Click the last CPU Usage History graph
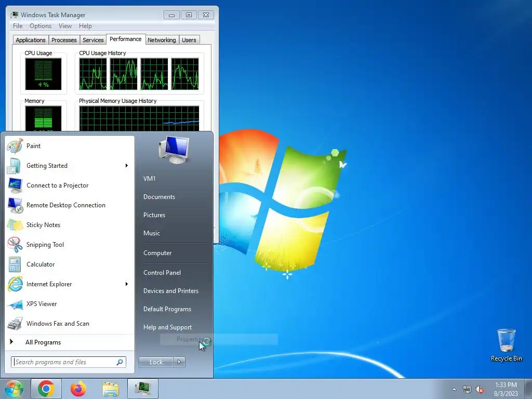The width and height of the screenshot is (532, 399). point(185,74)
